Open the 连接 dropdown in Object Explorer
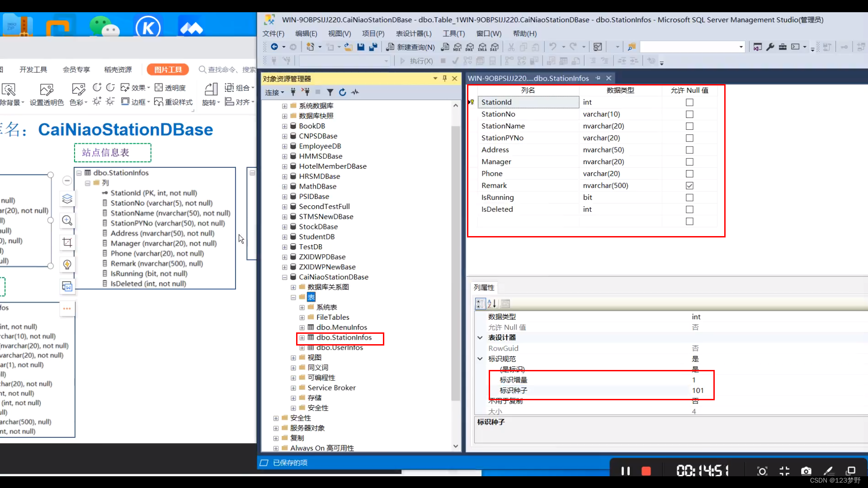This screenshot has width=868, height=488. (x=275, y=92)
